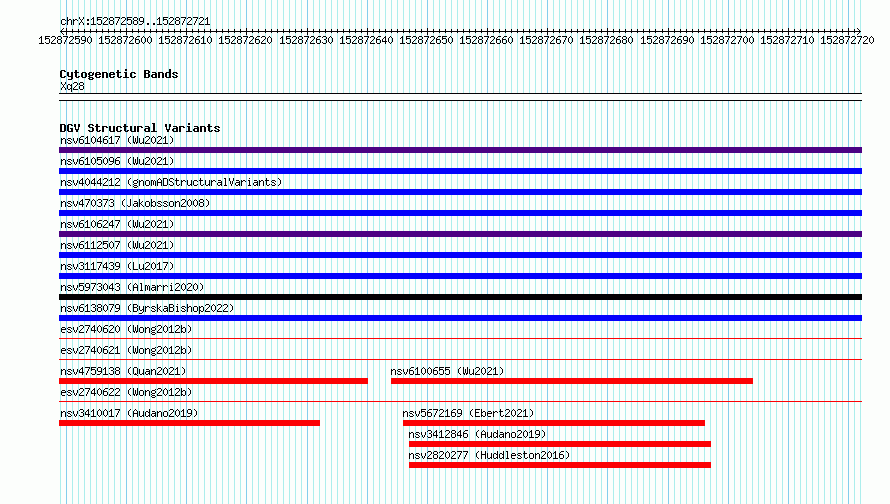
Task: Open the nsv6105096 (Wu2021) variant label
Action: pos(117,161)
